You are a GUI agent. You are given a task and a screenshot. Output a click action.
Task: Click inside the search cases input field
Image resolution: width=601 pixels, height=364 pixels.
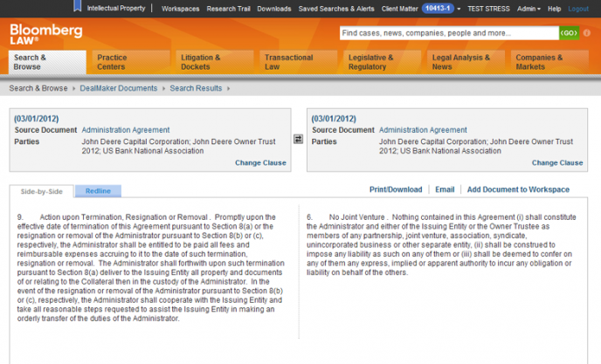point(447,33)
